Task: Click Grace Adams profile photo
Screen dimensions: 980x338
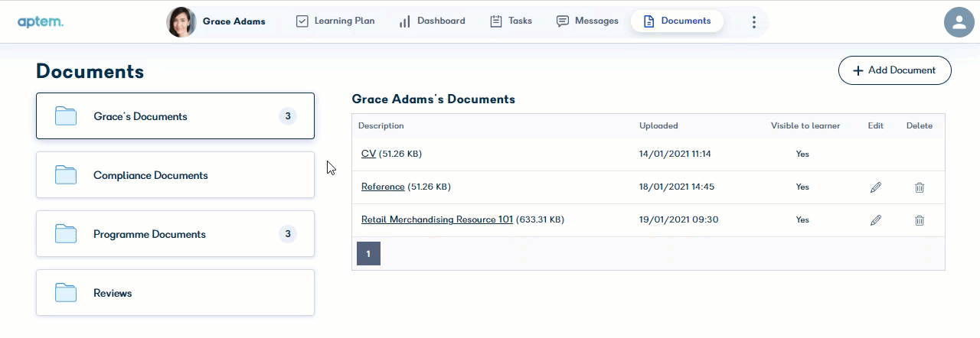Action: [x=181, y=21]
